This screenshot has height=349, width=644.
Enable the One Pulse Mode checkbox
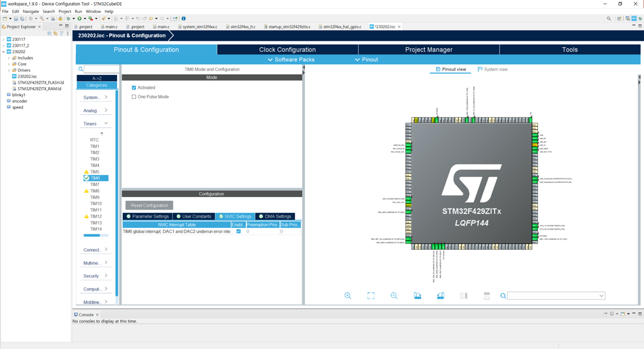pos(134,97)
